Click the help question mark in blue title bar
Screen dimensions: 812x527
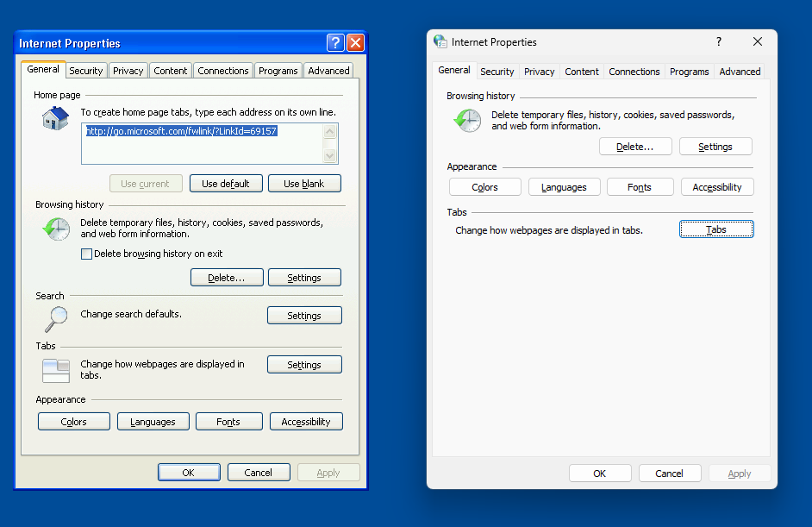click(335, 43)
